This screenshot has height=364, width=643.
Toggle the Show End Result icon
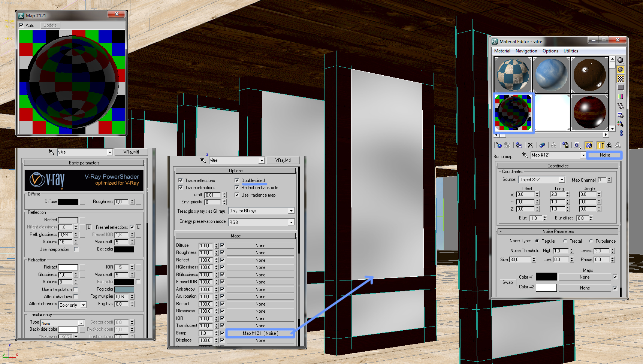tap(601, 145)
